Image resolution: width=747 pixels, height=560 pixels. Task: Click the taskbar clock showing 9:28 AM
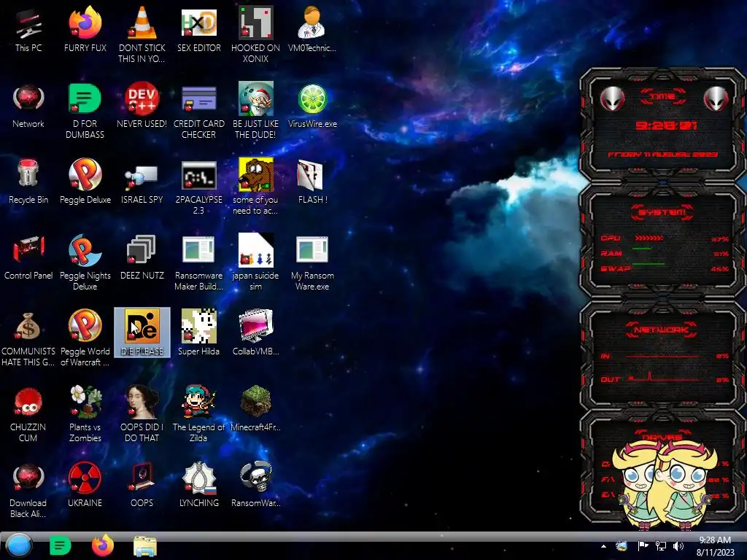click(715, 546)
